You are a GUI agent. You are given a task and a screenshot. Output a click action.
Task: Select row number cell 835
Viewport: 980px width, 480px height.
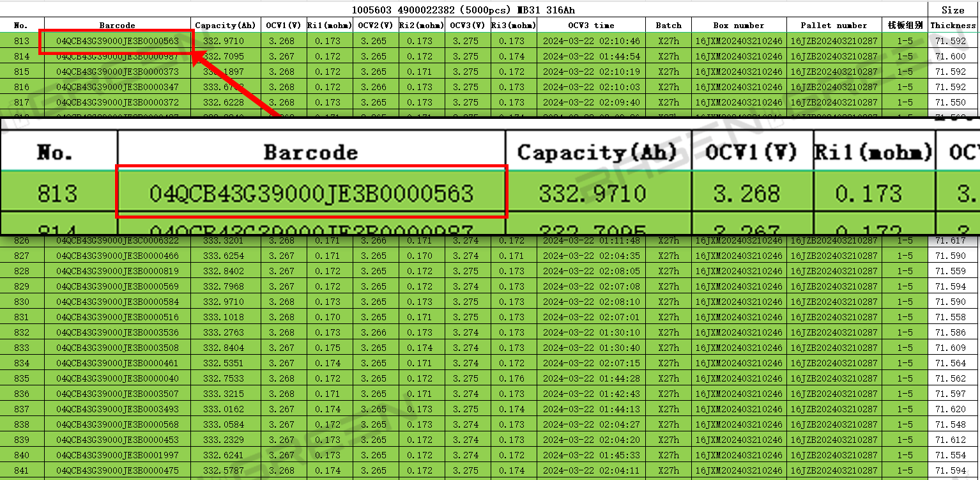point(22,378)
